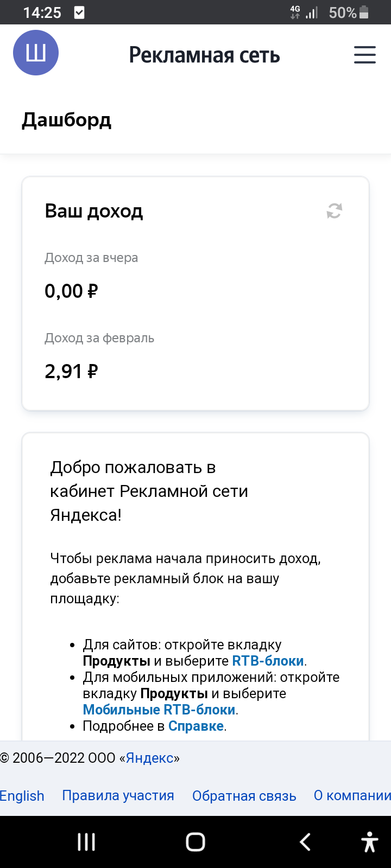Open the Мобильные RTB-блоки link
This screenshot has width=391, height=868.
click(159, 710)
